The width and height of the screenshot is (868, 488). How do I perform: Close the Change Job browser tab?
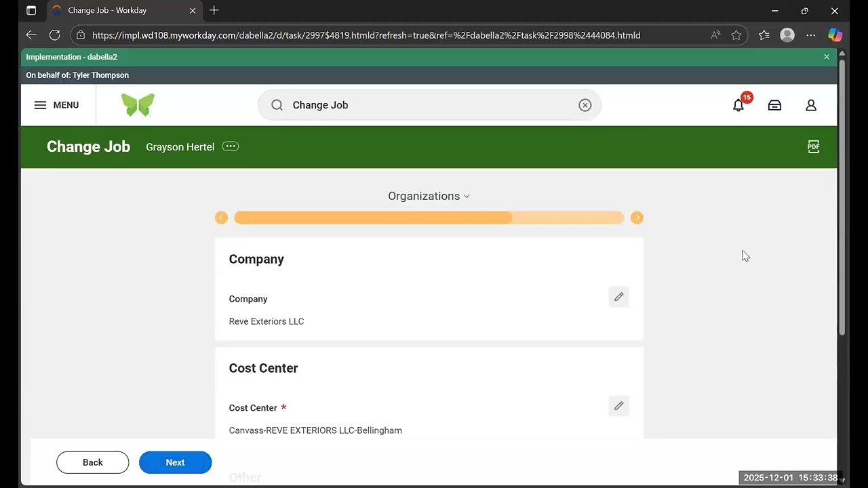tap(193, 11)
